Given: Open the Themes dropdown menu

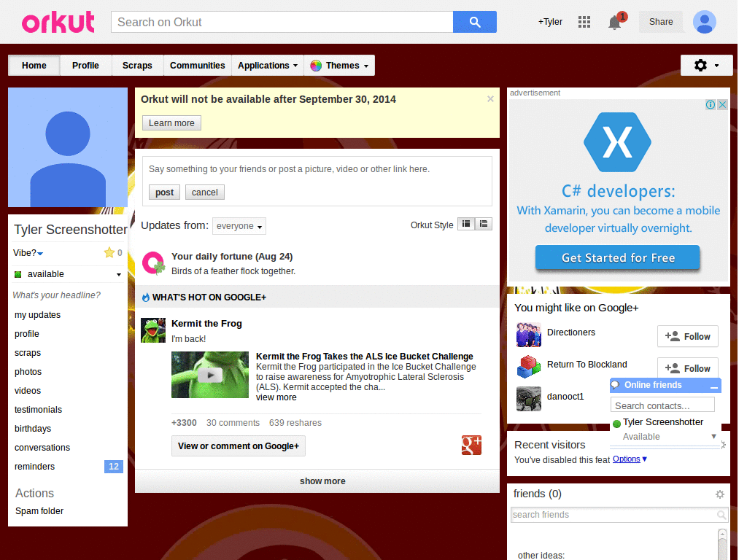Looking at the screenshot, I should click(x=339, y=65).
